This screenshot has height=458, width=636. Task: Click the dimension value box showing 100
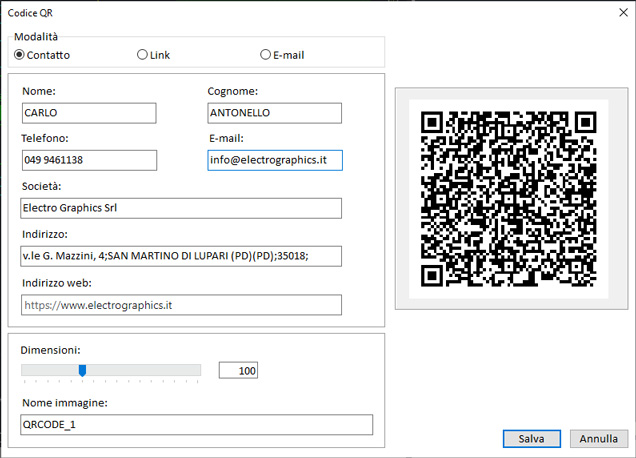point(238,370)
